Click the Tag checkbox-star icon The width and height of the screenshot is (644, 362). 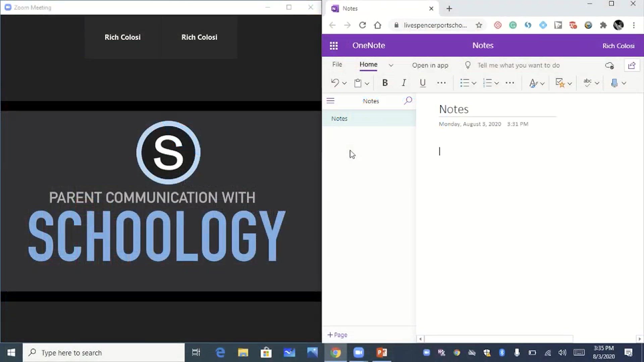(x=560, y=83)
